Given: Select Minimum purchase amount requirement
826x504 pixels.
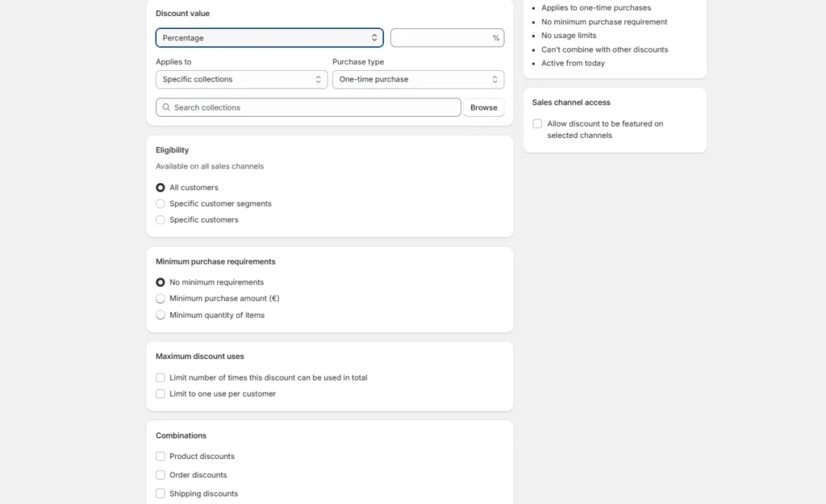Looking at the screenshot, I should tap(161, 298).
